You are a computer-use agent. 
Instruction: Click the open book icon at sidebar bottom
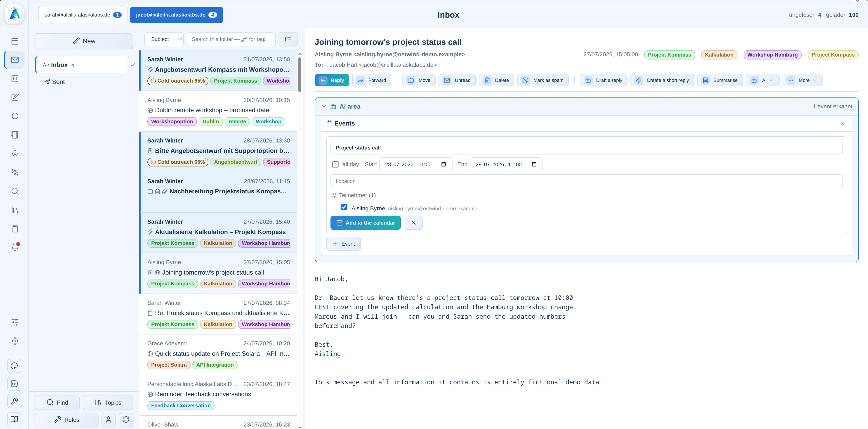14,419
